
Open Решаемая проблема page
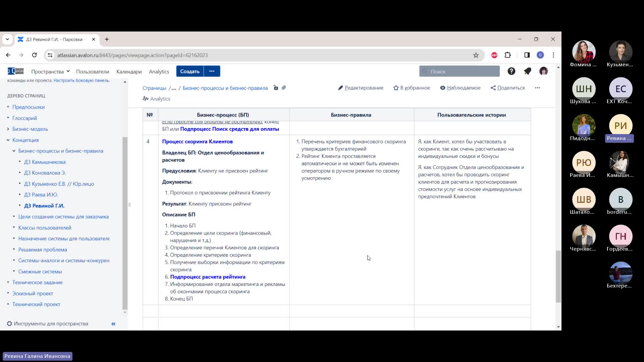pyautogui.click(x=43, y=250)
